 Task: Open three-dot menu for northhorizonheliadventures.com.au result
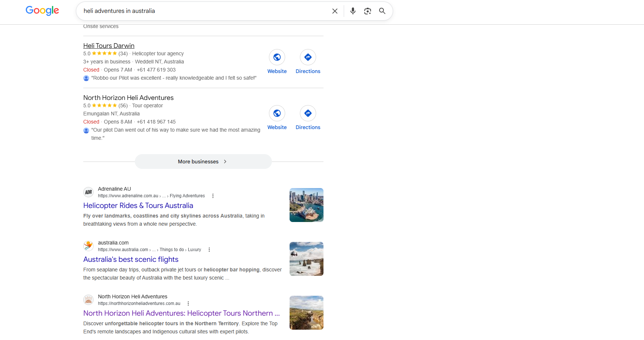188,303
